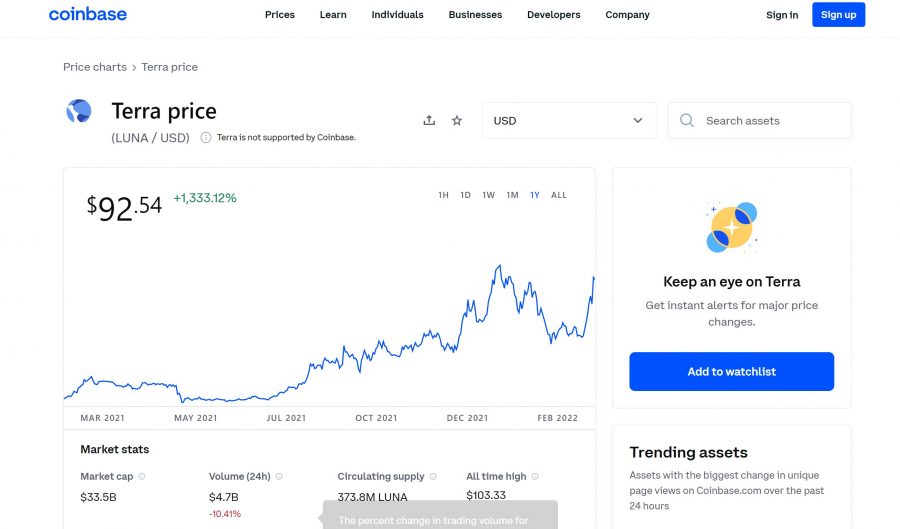Open All time high info icon
The image size is (900, 529).
[535, 476]
